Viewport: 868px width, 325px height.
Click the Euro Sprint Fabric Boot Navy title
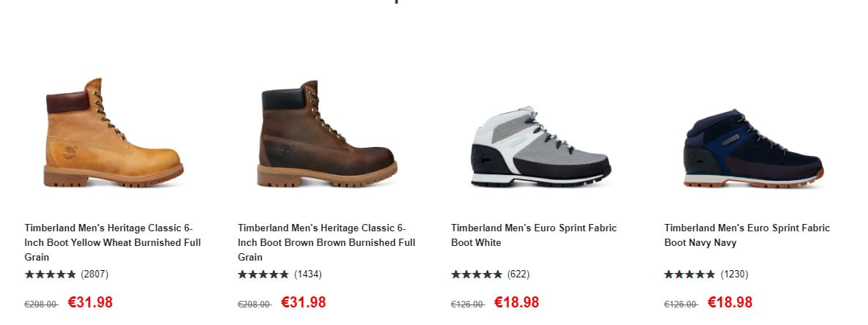click(x=747, y=235)
